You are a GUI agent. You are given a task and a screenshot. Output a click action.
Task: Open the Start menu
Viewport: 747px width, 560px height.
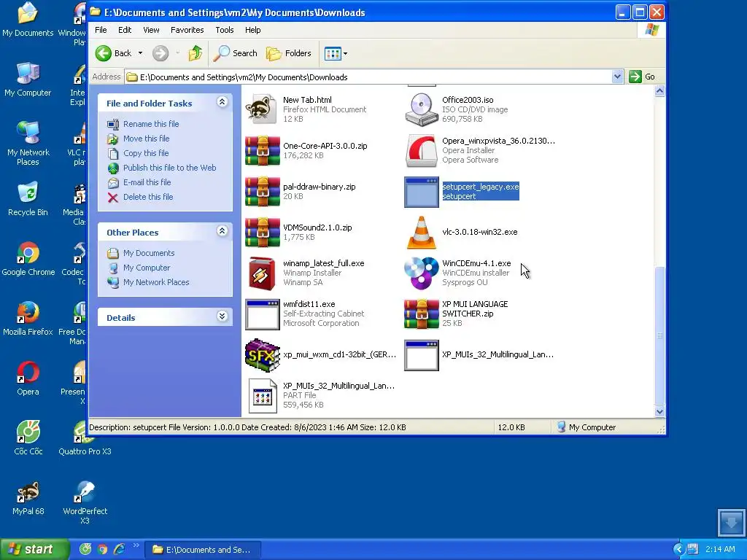tap(34, 549)
